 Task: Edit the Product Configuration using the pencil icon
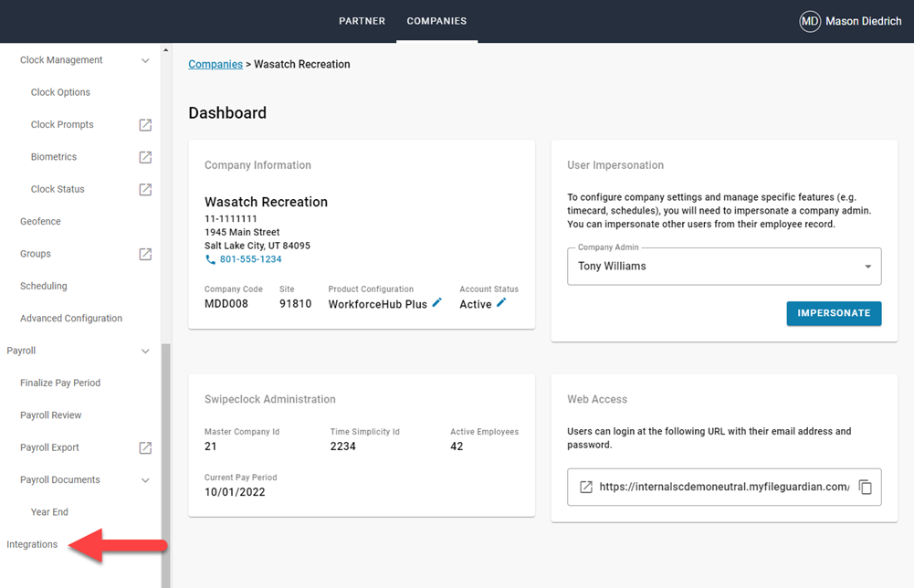click(x=436, y=301)
